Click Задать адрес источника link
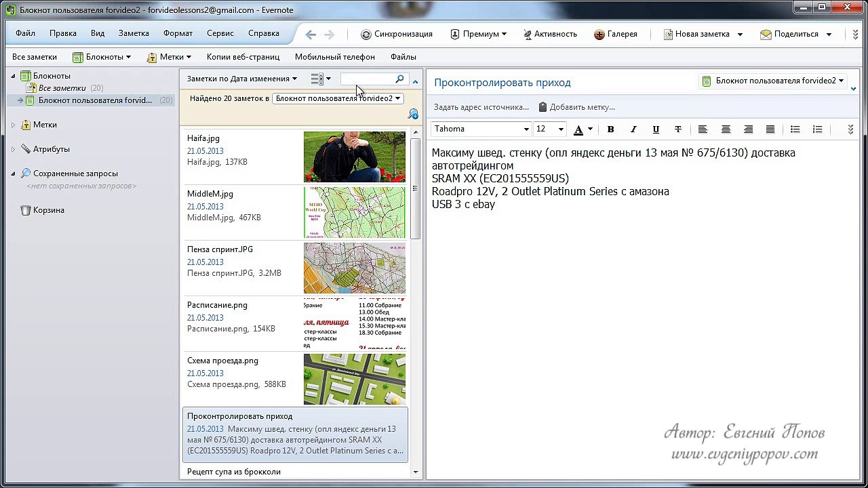The image size is (868, 488). click(x=481, y=107)
